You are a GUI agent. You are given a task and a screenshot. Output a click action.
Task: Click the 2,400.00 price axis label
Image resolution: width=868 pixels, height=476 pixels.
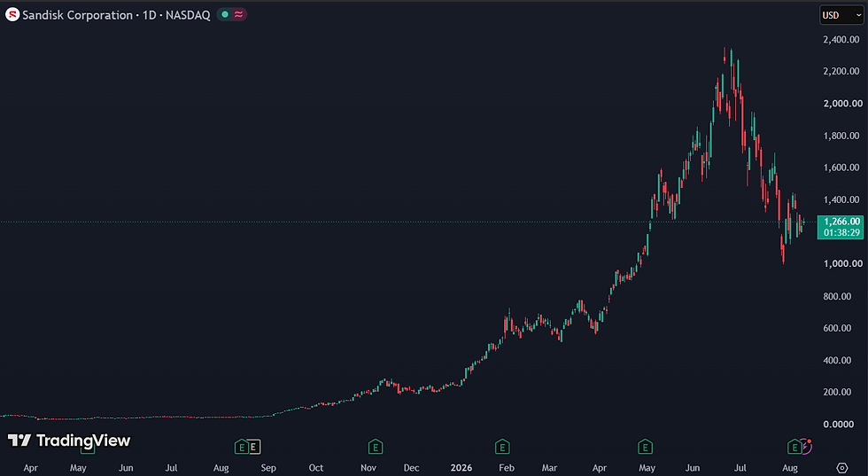(x=841, y=39)
